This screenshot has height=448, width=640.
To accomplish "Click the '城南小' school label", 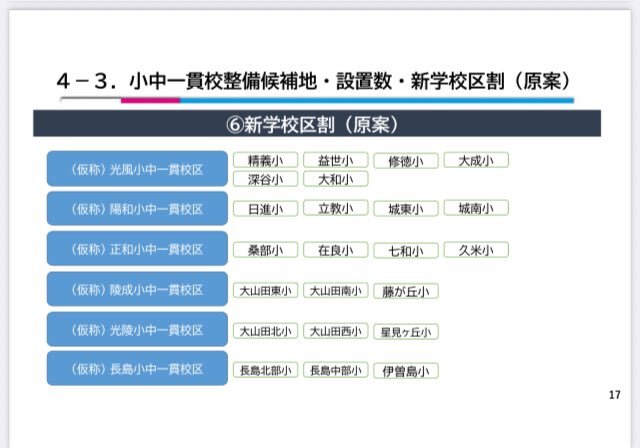I will 476,208.
